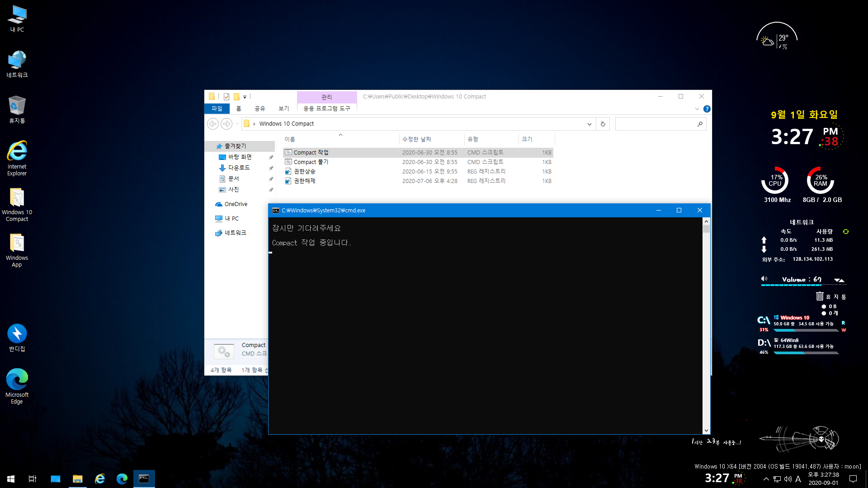Viewport: 868px width, 488px height.
Task: Open the Windows 10 Compact desktop folder
Action: tap(17, 205)
